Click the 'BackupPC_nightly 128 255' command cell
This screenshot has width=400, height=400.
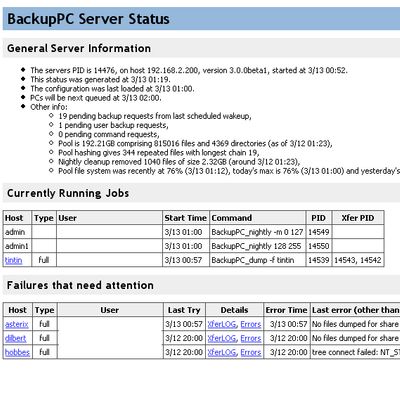click(257, 246)
